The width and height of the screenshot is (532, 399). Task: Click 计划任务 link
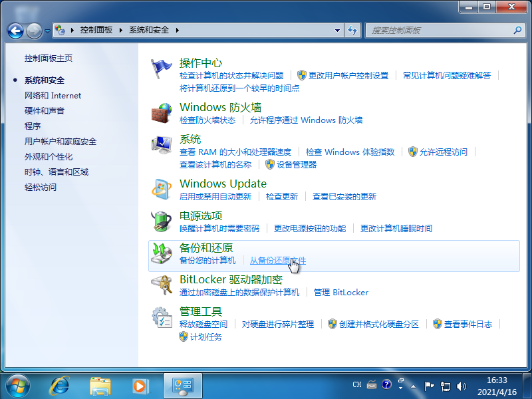[x=206, y=337]
